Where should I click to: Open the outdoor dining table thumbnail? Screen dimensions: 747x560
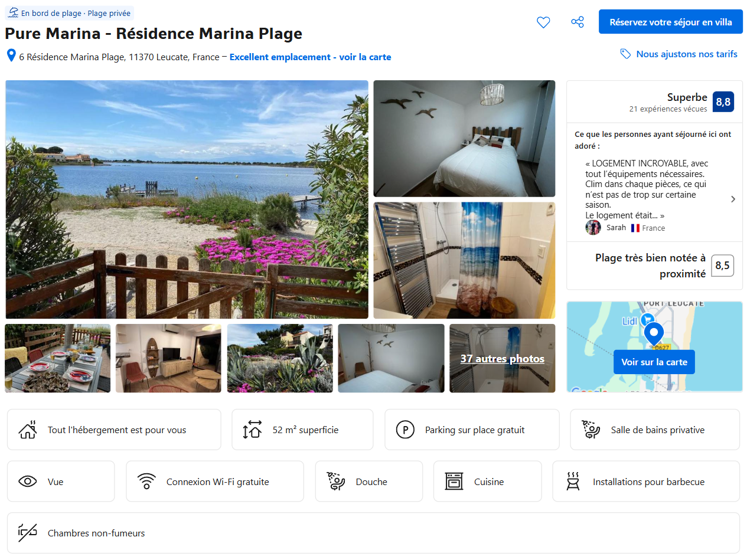(x=58, y=358)
